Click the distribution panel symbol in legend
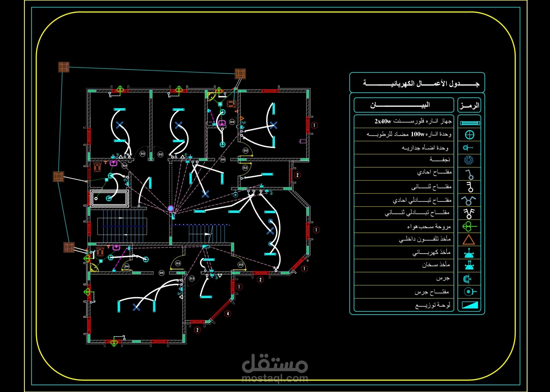The width and height of the screenshot is (550, 392). coord(470,305)
